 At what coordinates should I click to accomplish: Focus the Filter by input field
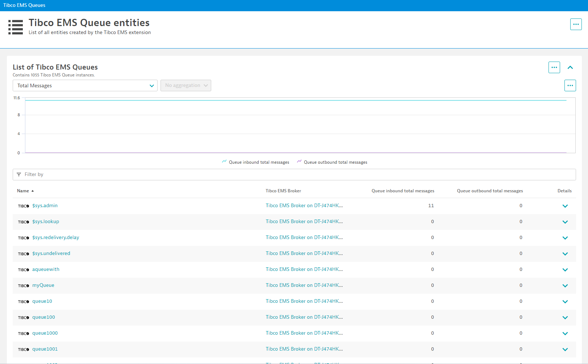click(294, 175)
